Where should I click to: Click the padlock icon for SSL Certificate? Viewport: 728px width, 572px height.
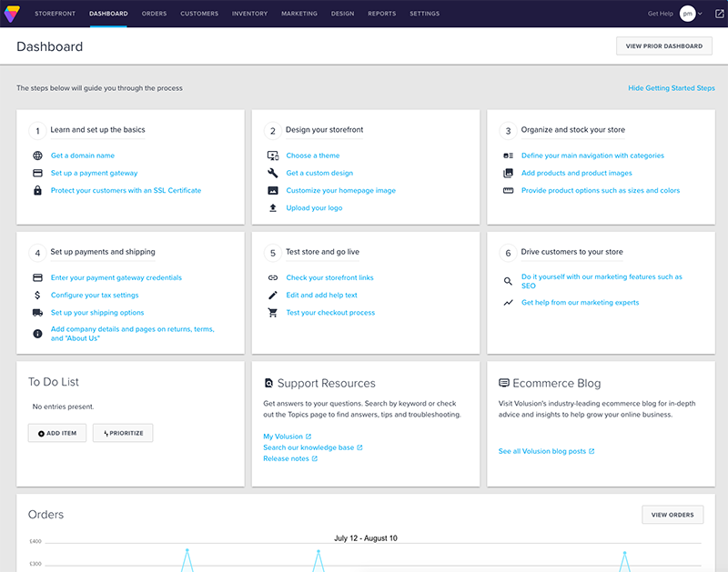pyautogui.click(x=37, y=191)
